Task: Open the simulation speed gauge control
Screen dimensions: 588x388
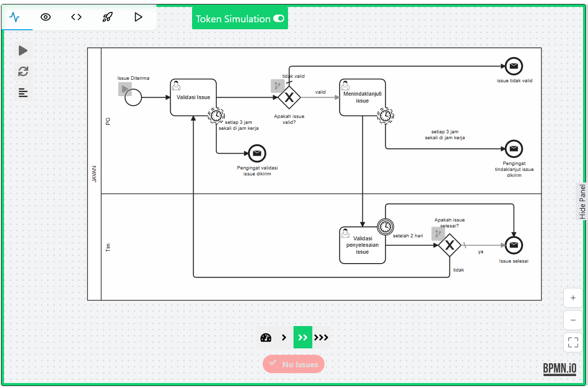Action: coord(266,337)
